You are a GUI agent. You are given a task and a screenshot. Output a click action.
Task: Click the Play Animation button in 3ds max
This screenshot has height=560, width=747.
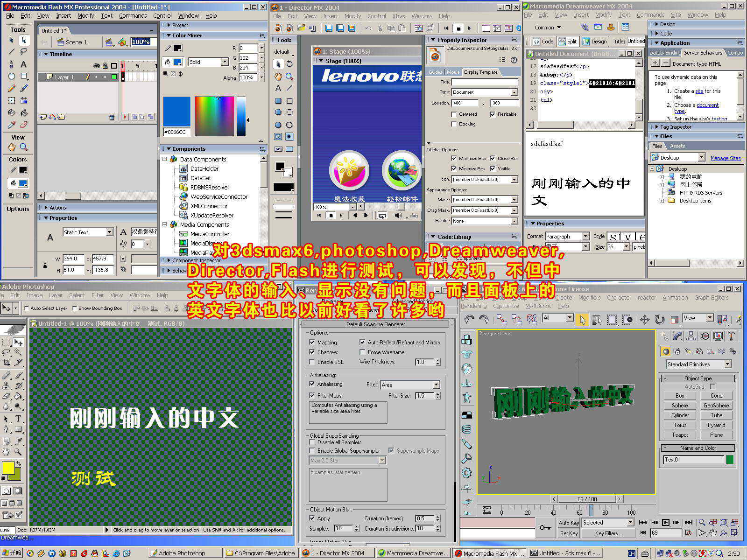point(666,522)
